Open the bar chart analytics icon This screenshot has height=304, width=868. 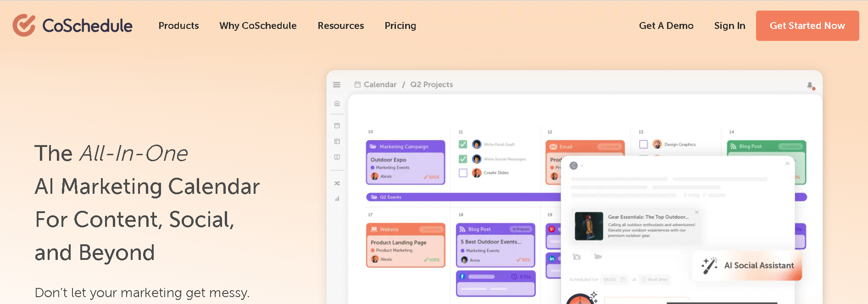coord(337,199)
